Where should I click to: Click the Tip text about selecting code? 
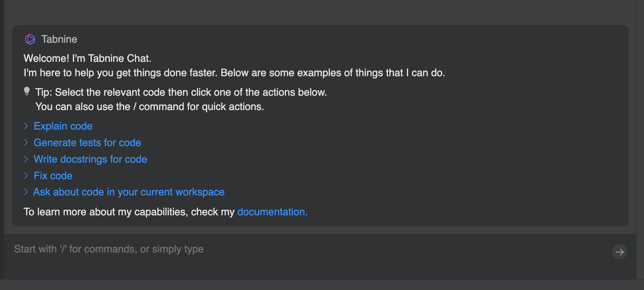coord(181,92)
